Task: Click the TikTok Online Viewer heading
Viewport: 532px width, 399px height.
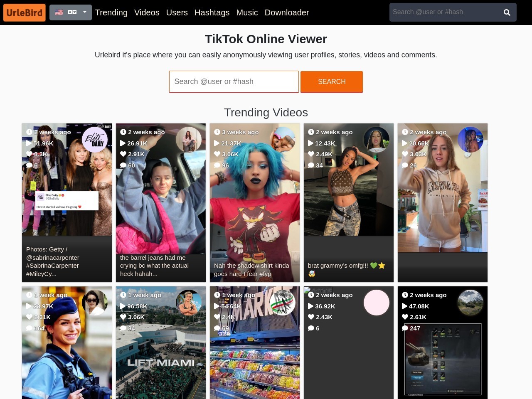Action: pyautogui.click(x=266, y=39)
